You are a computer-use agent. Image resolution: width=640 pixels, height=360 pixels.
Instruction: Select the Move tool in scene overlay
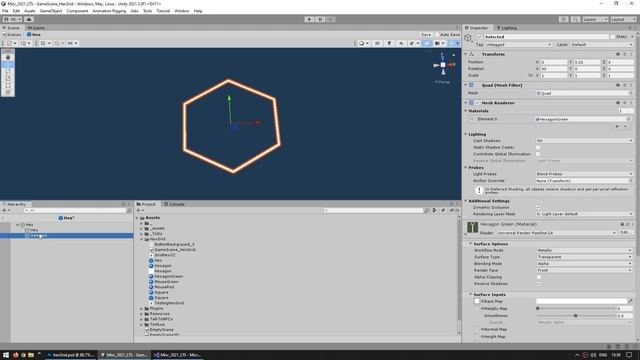[x=8, y=64]
